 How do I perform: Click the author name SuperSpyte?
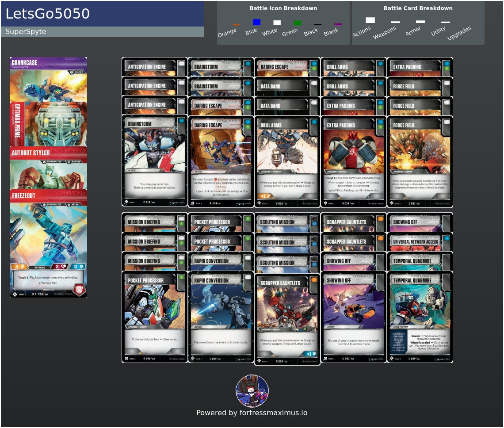click(x=26, y=31)
